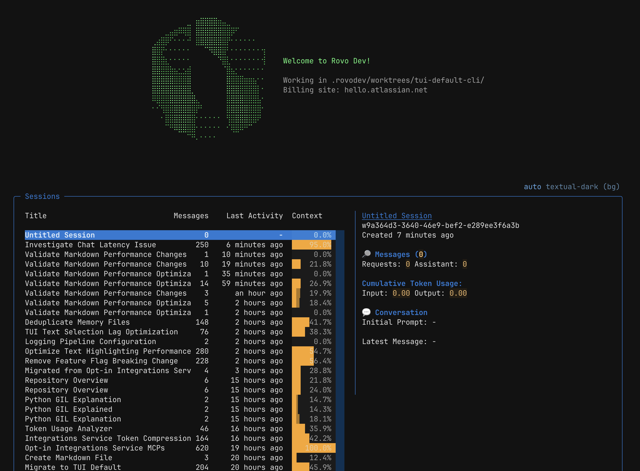Click the message count 620 for Opt-in Integrations MCPs
Screen dimensions: 640x471
pyautogui.click(x=202, y=448)
